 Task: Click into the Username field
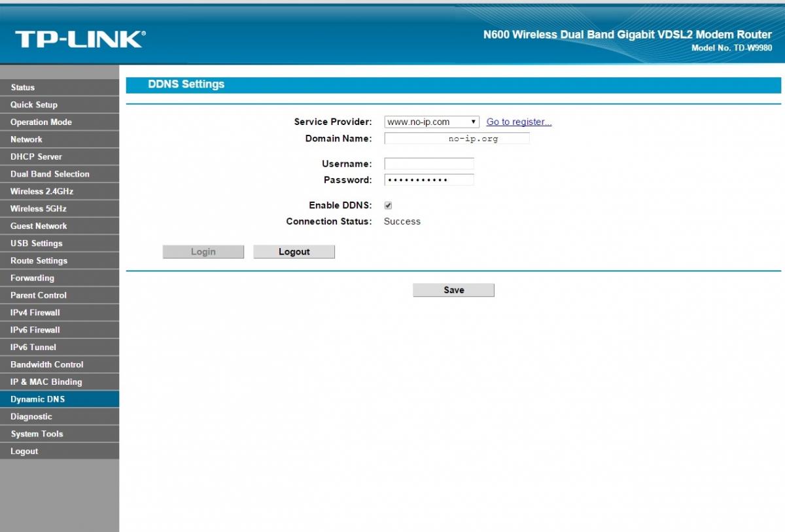tap(429, 164)
